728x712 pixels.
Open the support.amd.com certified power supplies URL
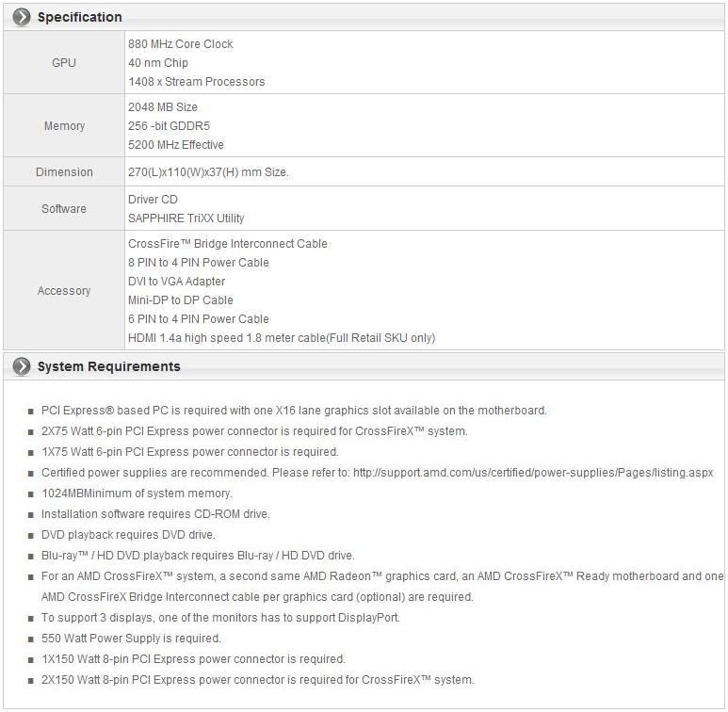[x=533, y=473]
